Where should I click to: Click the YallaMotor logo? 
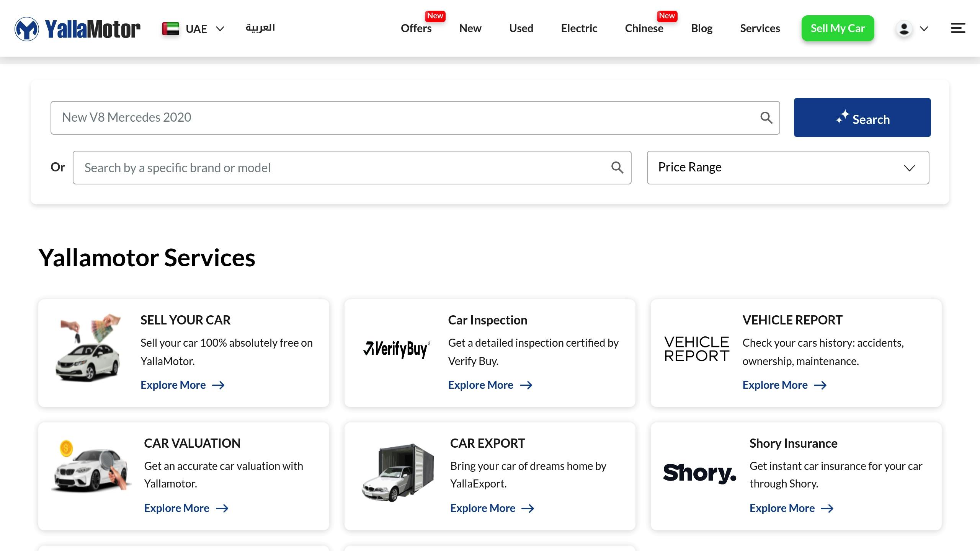tap(77, 29)
